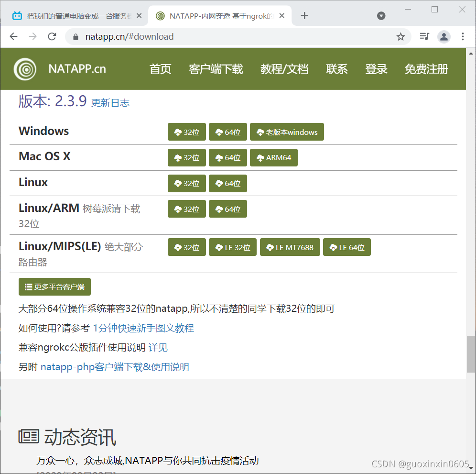Click the tab search dropdown circle
The width and height of the screenshot is (476, 474).
tap(381, 16)
